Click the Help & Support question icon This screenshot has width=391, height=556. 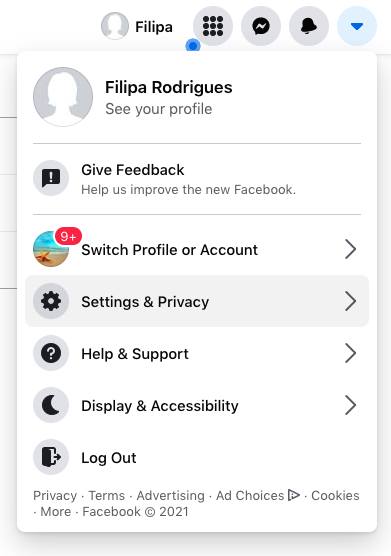51,353
